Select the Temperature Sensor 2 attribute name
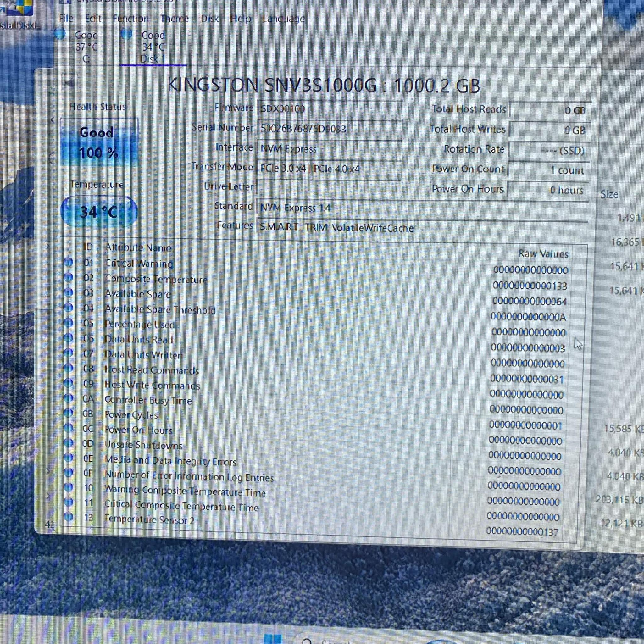This screenshot has width=644, height=644. point(149,520)
